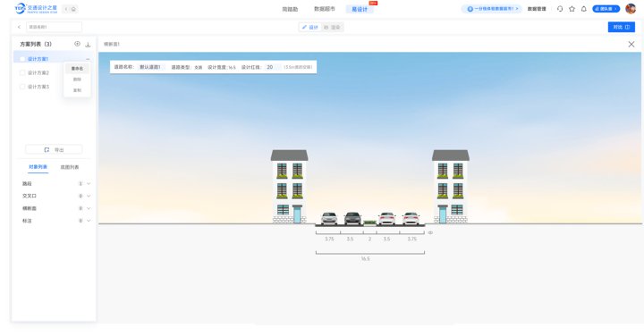Screen dimensions: 644x336
Task: Go back using the arrow left of the road name field
Action: point(19,27)
